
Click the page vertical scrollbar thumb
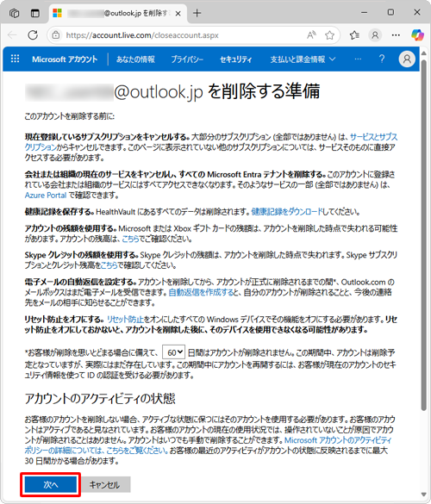coord(424,234)
